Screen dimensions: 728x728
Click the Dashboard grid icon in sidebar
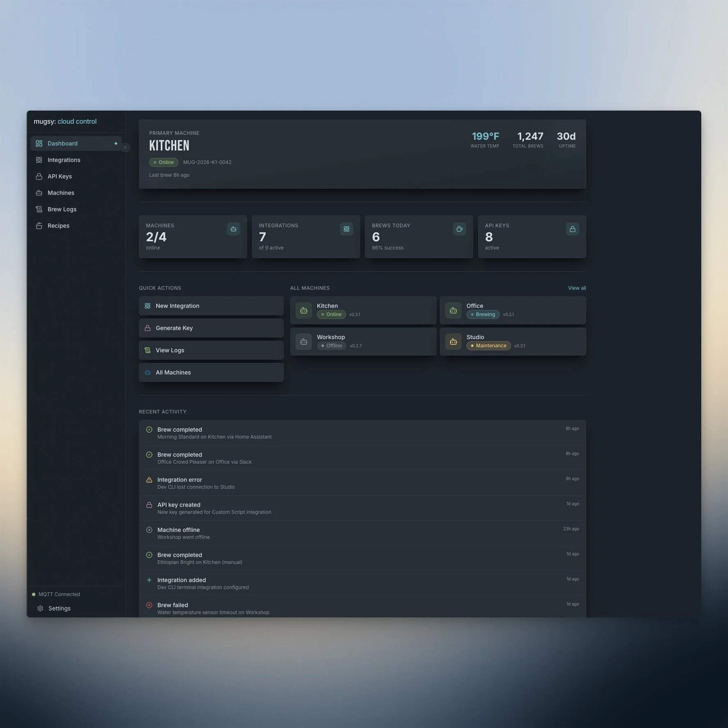39,143
